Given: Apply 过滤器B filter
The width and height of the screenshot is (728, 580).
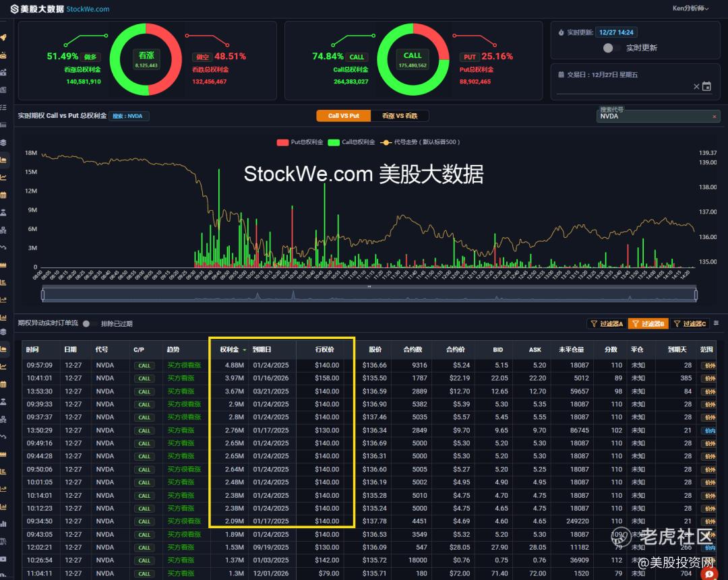Looking at the screenshot, I should pyautogui.click(x=648, y=323).
